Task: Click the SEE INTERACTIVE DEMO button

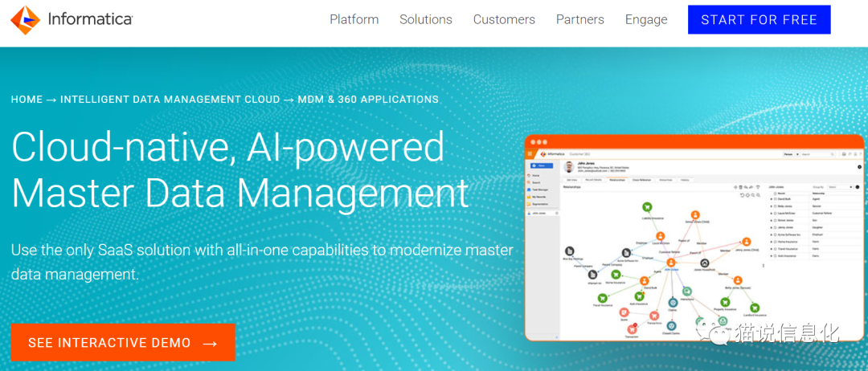Action: [122, 343]
